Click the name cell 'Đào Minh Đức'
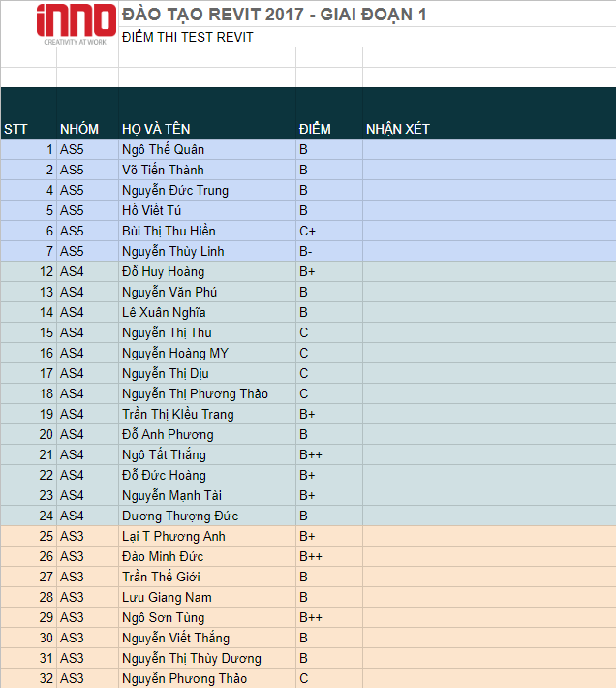Viewport: 616px width, 688px height. [163, 556]
